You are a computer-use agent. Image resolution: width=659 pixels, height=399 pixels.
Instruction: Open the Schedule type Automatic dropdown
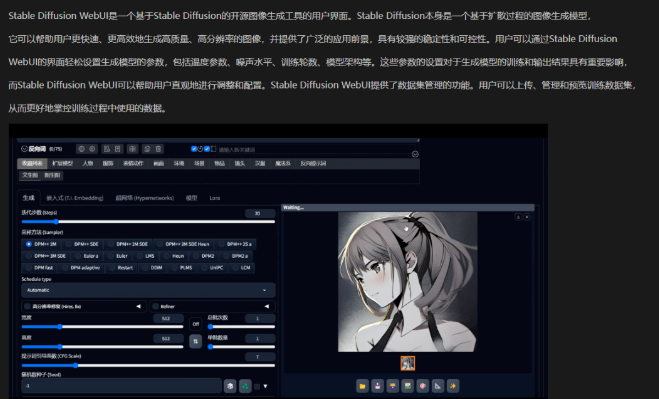[148, 290]
